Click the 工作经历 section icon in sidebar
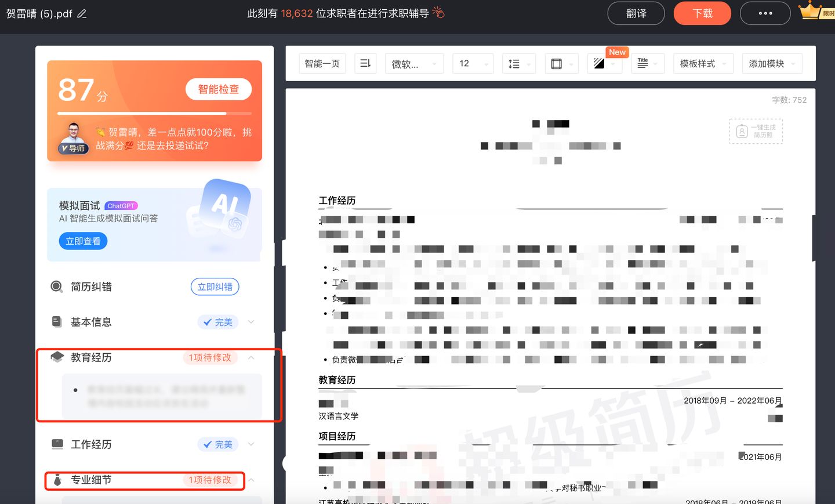The height and width of the screenshot is (504, 835). [x=57, y=444]
